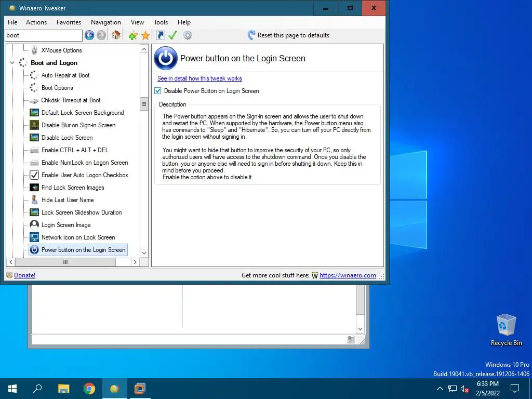The height and width of the screenshot is (399, 532).
Task: Open taskbar Search magnifier
Action: click(x=37, y=389)
